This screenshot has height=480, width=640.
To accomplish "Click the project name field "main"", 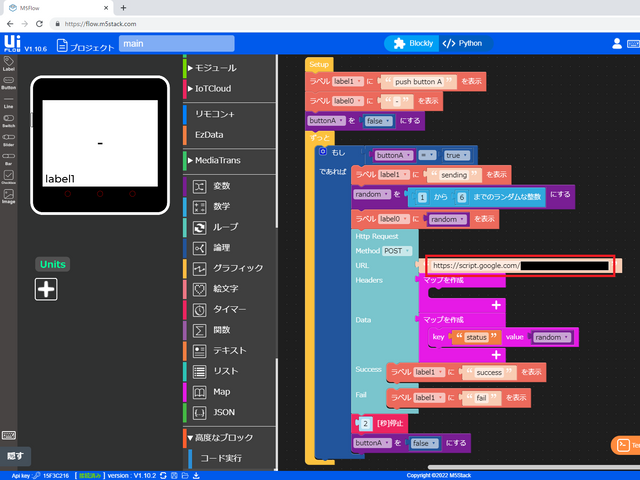I will click(175, 44).
